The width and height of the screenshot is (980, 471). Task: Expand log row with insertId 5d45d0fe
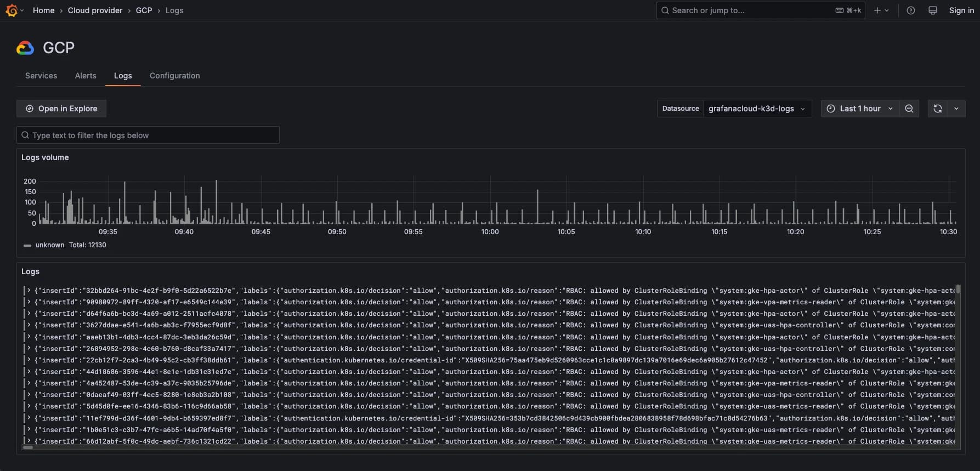click(29, 406)
